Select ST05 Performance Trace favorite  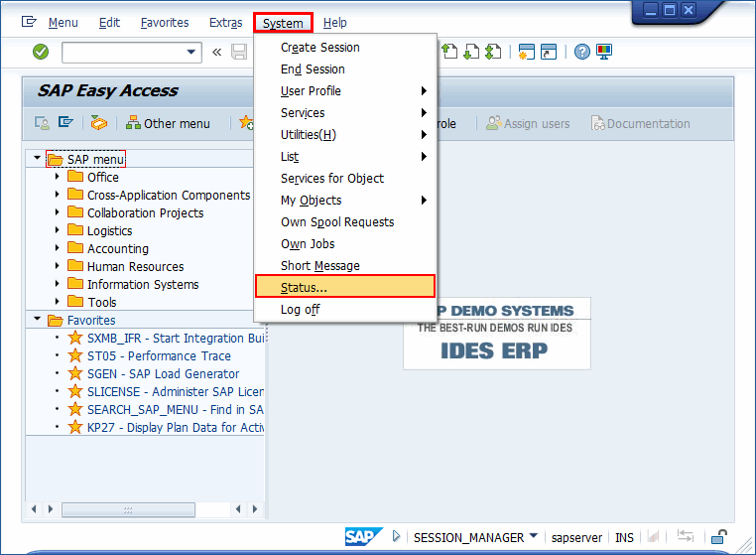click(x=150, y=356)
